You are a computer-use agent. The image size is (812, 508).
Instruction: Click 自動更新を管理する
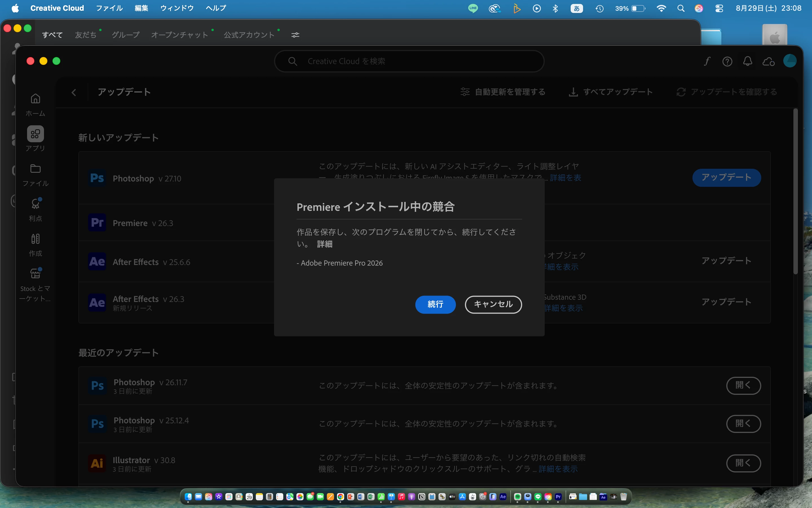503,92
